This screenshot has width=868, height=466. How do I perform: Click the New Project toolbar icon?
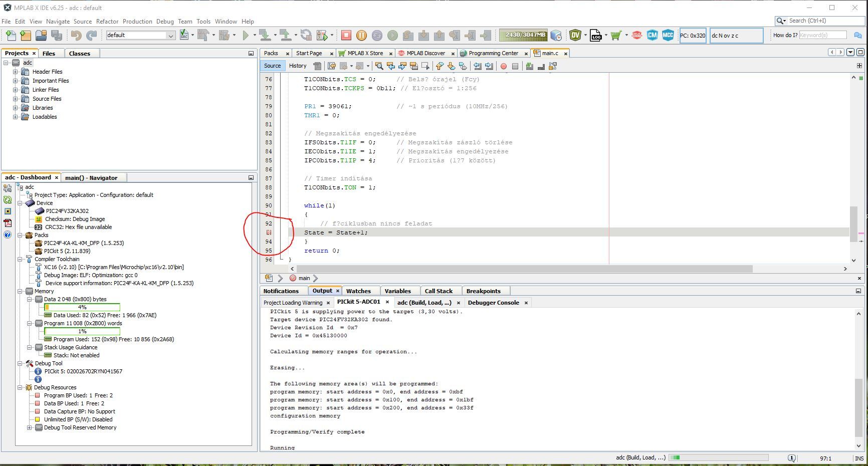coord(26,35)
